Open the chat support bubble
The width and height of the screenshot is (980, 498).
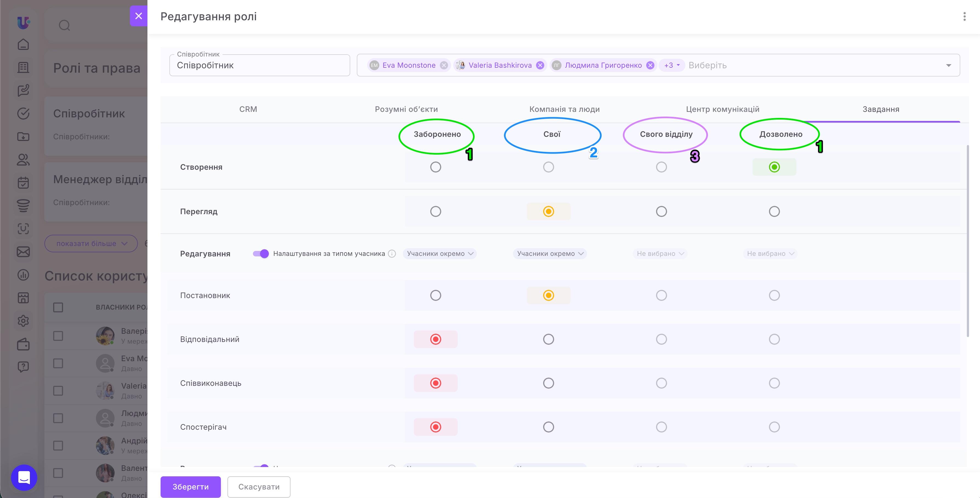point(24,477)
